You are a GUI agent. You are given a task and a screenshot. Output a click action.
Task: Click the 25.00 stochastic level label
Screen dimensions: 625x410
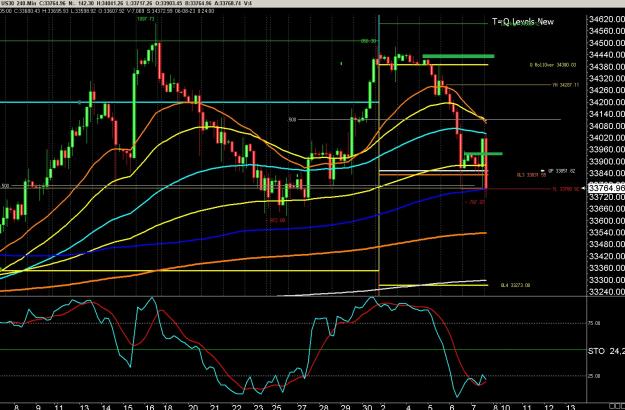[595, 376]
